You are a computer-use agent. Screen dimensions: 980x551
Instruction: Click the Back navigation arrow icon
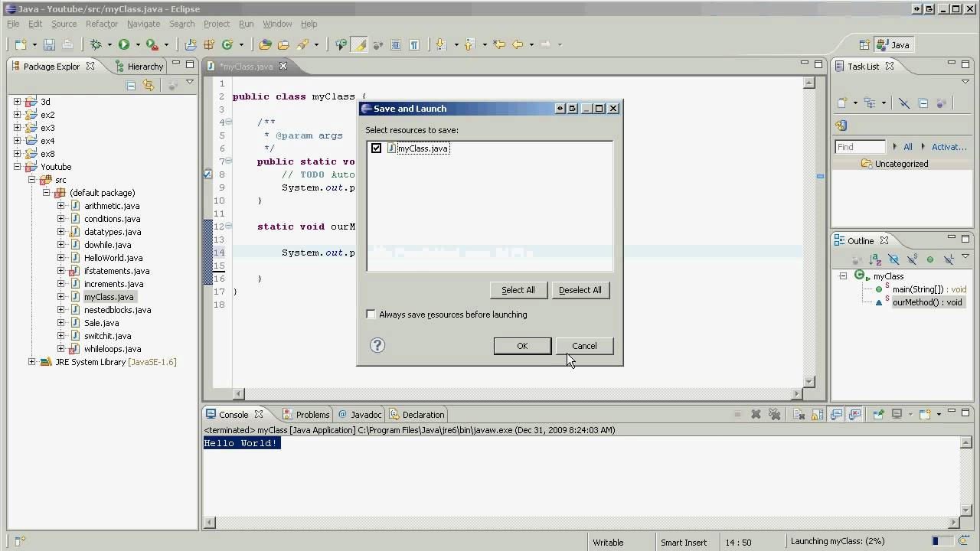click(x=518, y=45)
